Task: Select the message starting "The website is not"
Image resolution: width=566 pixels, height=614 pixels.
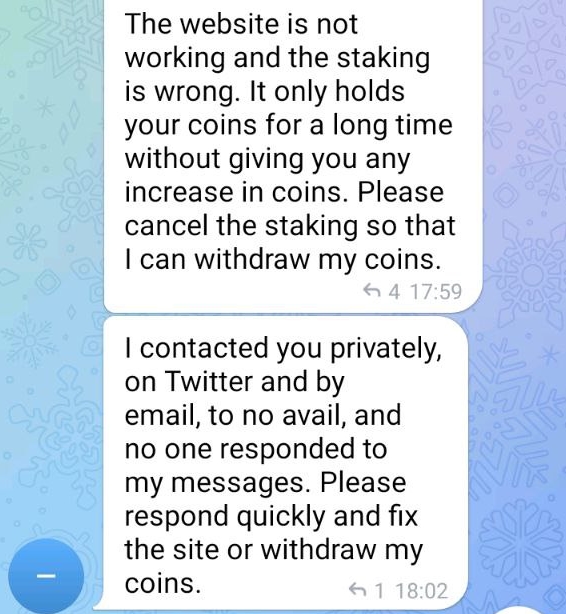Action: coord(293,156)
